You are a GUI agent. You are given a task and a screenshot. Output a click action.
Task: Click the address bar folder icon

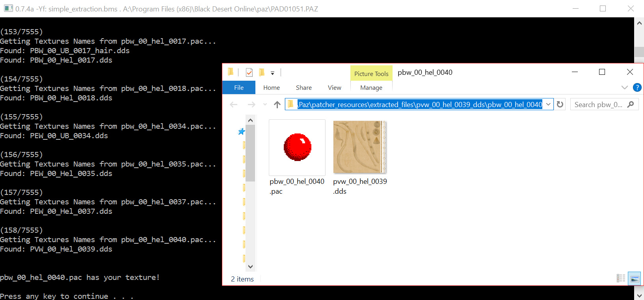(291, 104)
